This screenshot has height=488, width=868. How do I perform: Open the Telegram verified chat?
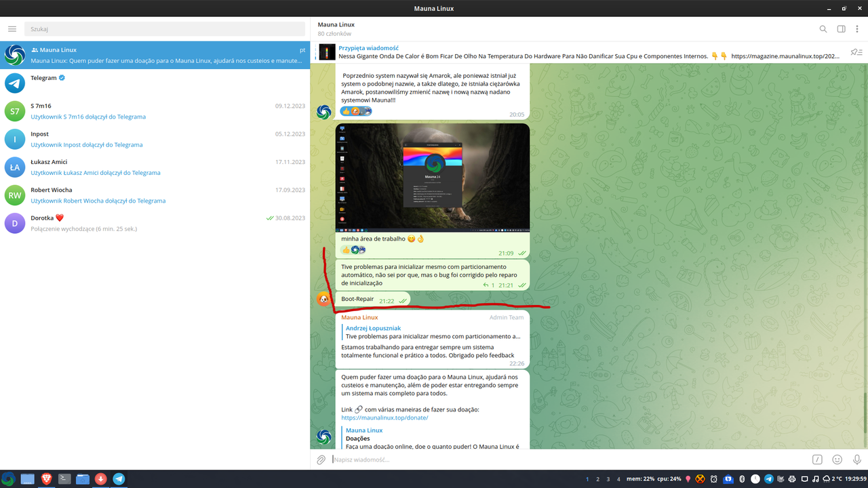pos(155,83)
